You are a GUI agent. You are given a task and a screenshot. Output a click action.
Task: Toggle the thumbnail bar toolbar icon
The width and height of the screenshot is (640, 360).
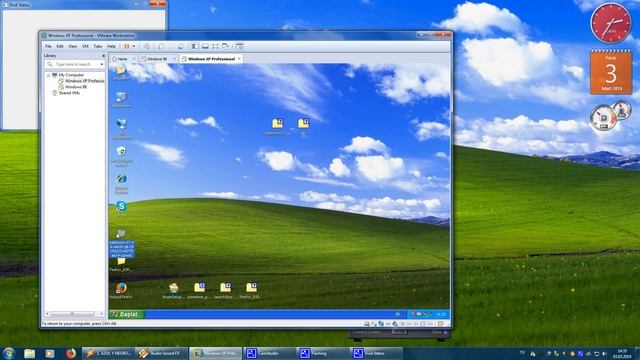[x=205, y=47]
